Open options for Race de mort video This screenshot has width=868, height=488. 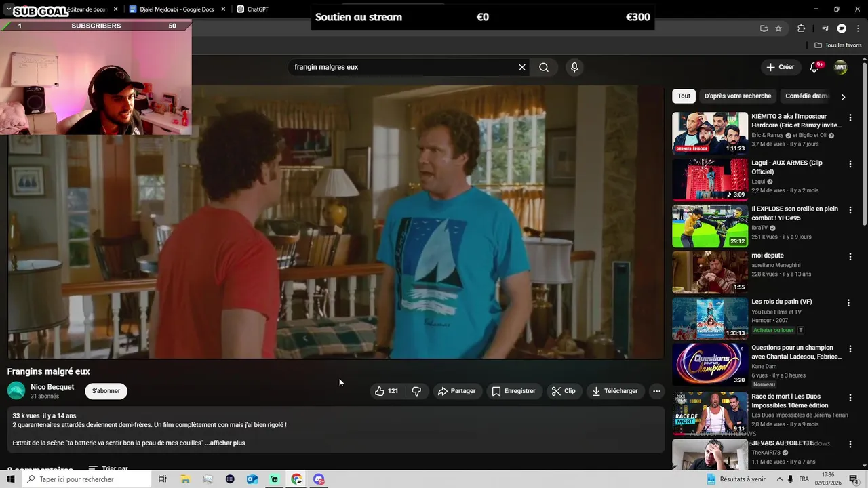coord(850,397)
